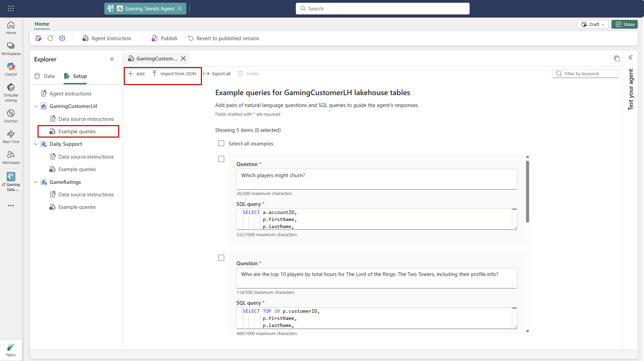644x361 pixels.
Task: Click the copy icon near the agent panel
Action: pos(616,58)
